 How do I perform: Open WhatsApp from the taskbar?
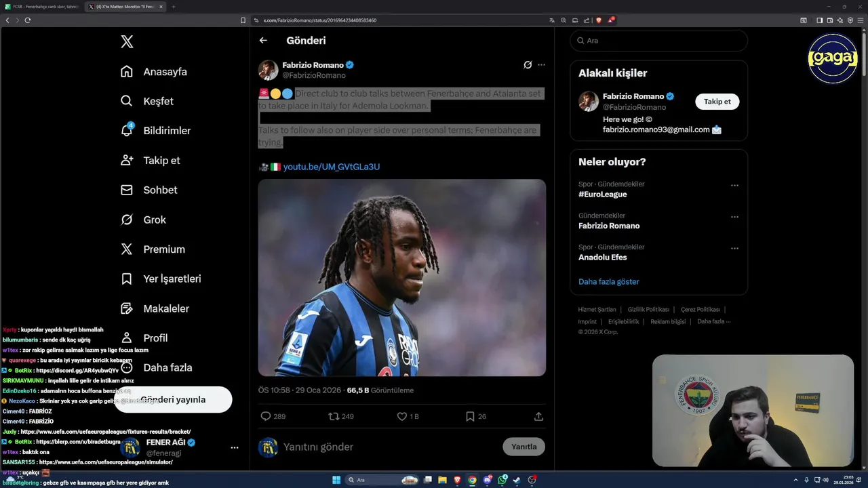[x=502, y=480]
